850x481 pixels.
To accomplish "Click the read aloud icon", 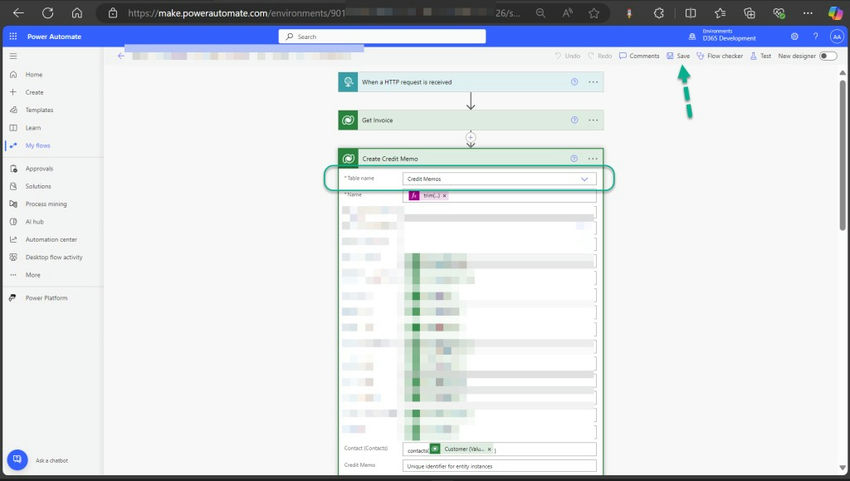I will pos(567,13).
